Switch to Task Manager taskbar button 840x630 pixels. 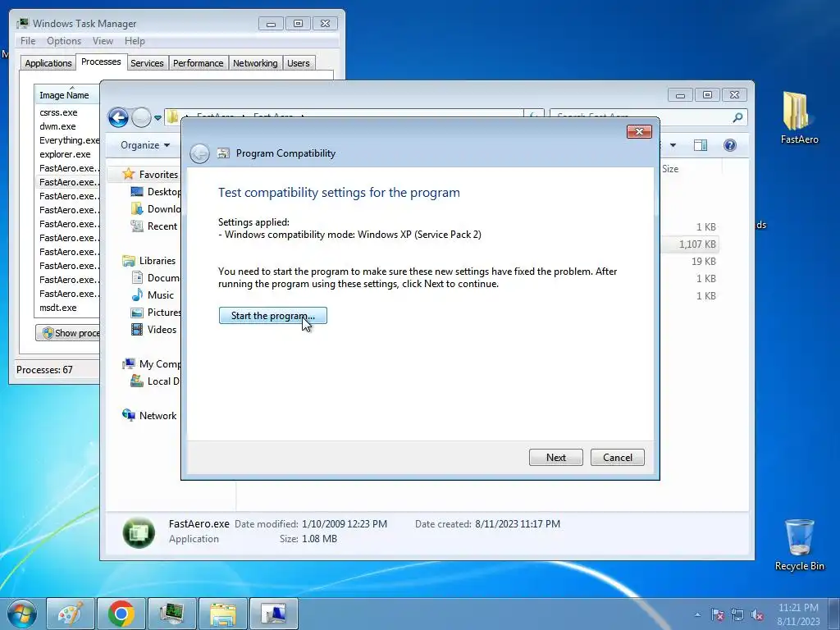pyautogui.click(x=171, y=614)
